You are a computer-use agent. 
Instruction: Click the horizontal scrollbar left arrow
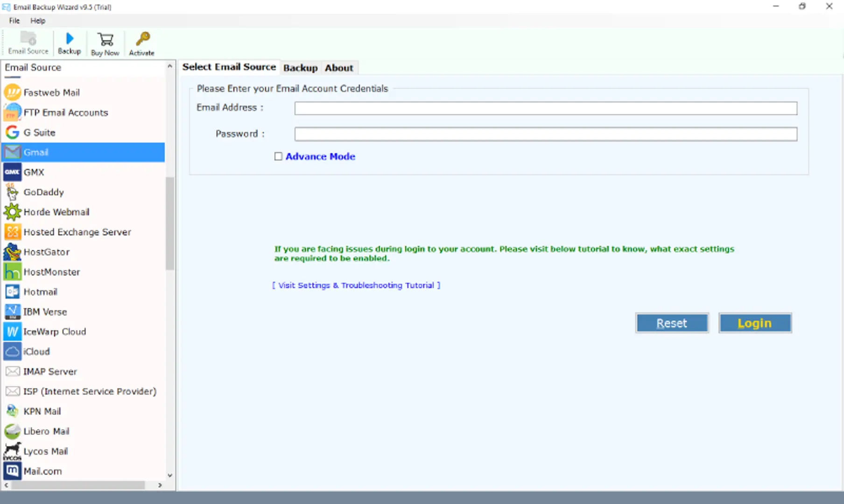coord(6,485)
